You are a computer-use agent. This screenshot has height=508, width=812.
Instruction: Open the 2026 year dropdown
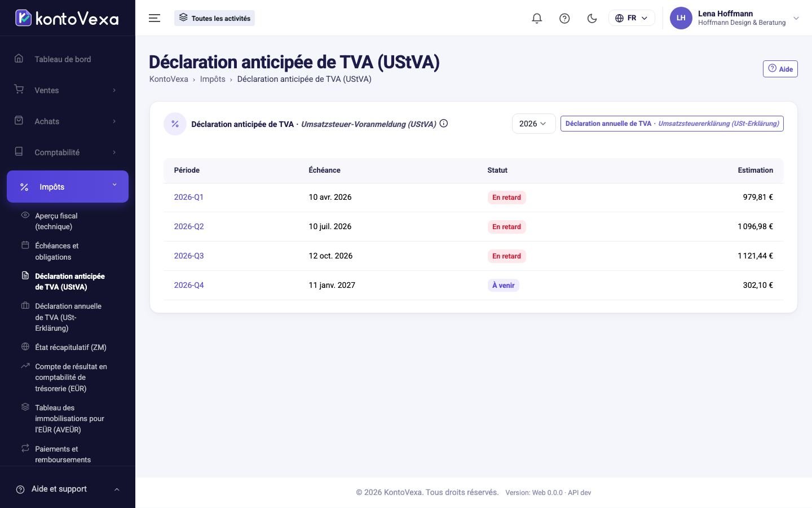(533, 124)
